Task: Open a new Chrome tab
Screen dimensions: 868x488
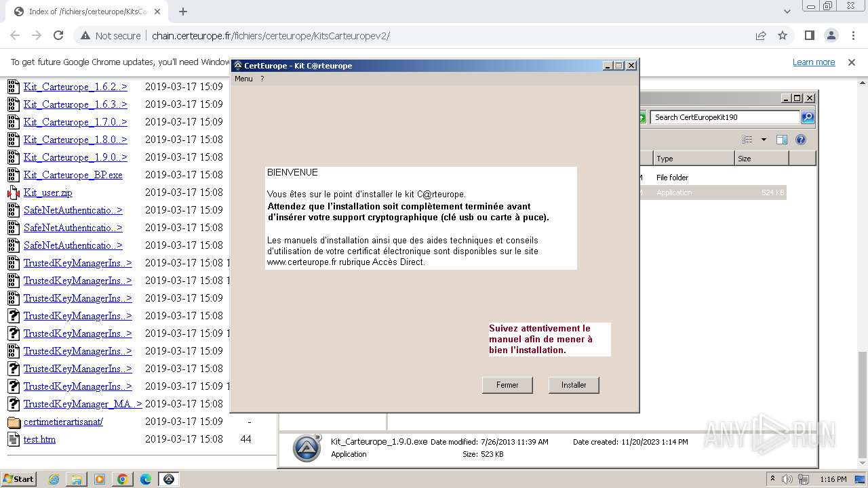Action: (182, 12)
